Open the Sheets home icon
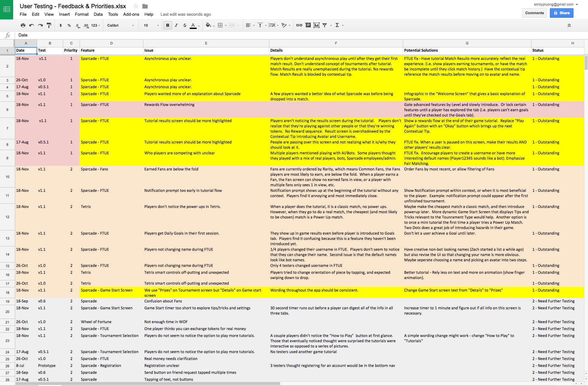The image size is (588, 386). 7,10
